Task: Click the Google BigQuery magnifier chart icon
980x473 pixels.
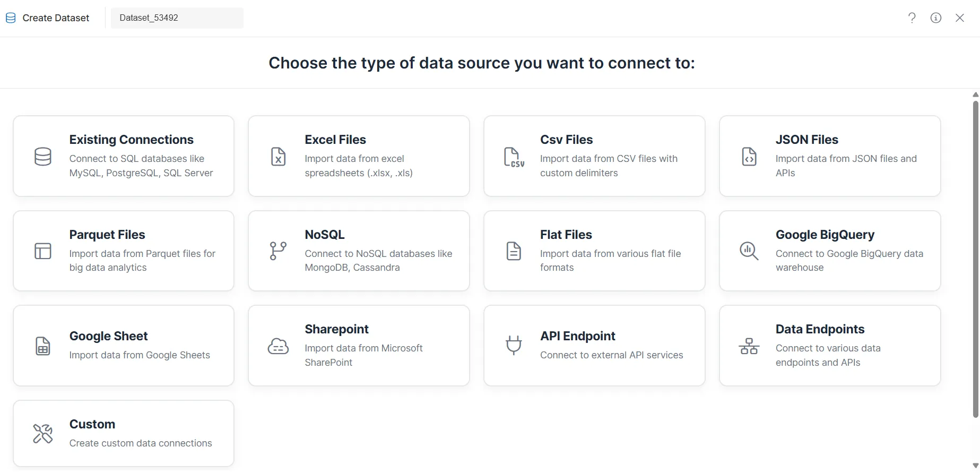Action: (x=749, y=251)
